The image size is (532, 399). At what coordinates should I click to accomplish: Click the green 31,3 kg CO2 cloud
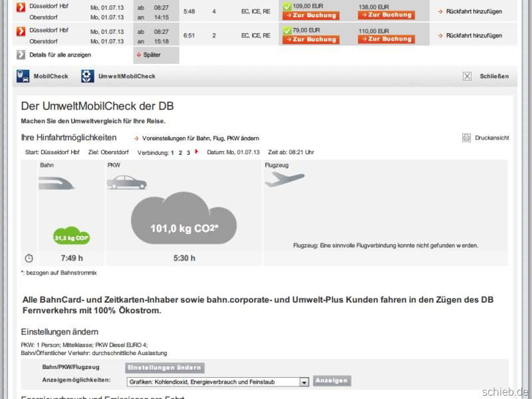click(x=72, y=236)
